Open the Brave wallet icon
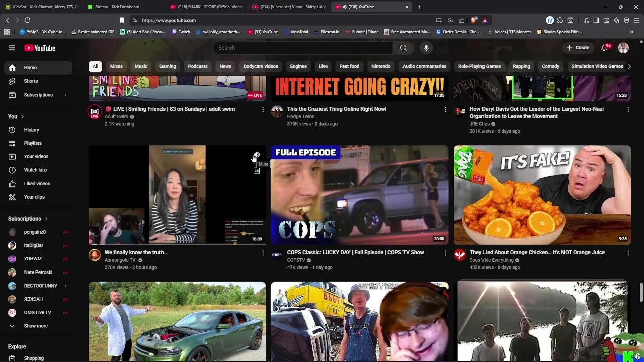This screenshot has width=644, height=362. click(x=606, y=20)
